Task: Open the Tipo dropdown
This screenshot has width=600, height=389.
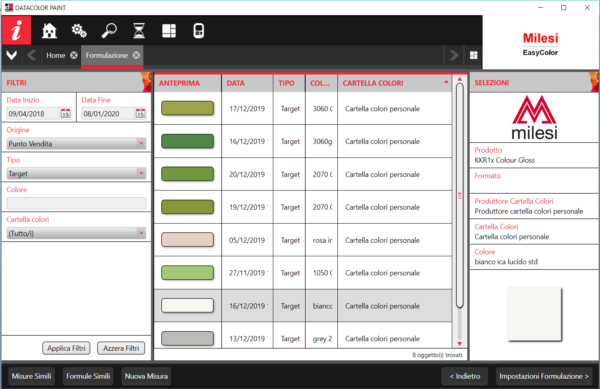Action: coord(76,173)
